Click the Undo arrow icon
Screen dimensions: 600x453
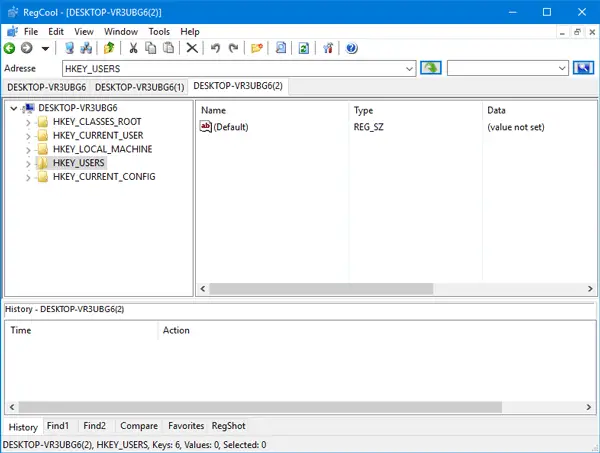tap(215, 48)
